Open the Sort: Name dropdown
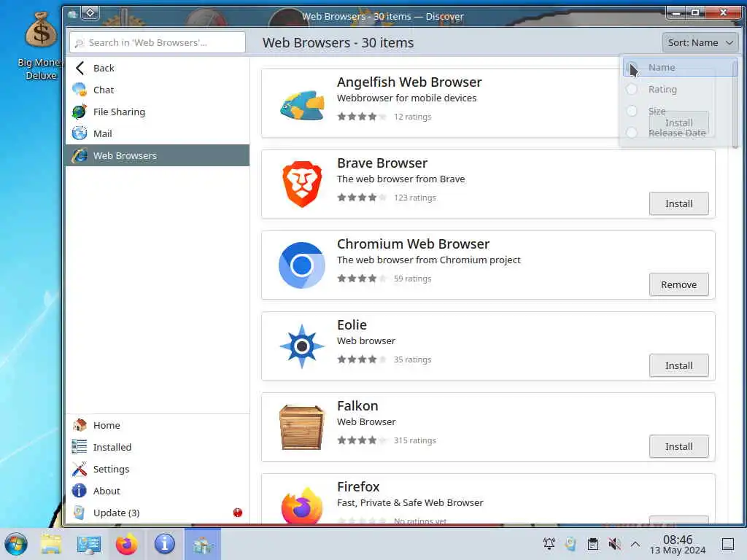The width and height of the screenshot is (747, 560). click(700, 43)
